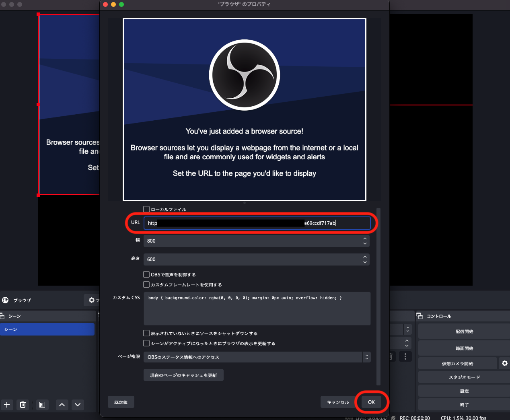This screenshot has width=510, height=420.
Task: Open the ページ権限 dropdown
Action: tap(257, 357)
